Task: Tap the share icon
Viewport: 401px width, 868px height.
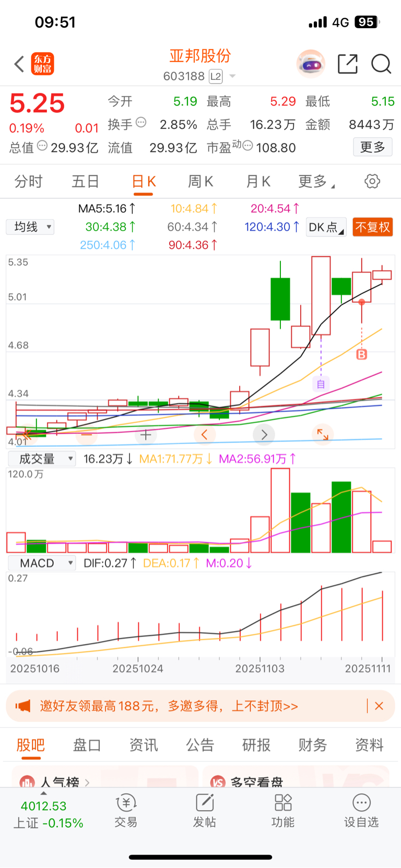Action: pyautogui.click(x=348, y=64)
